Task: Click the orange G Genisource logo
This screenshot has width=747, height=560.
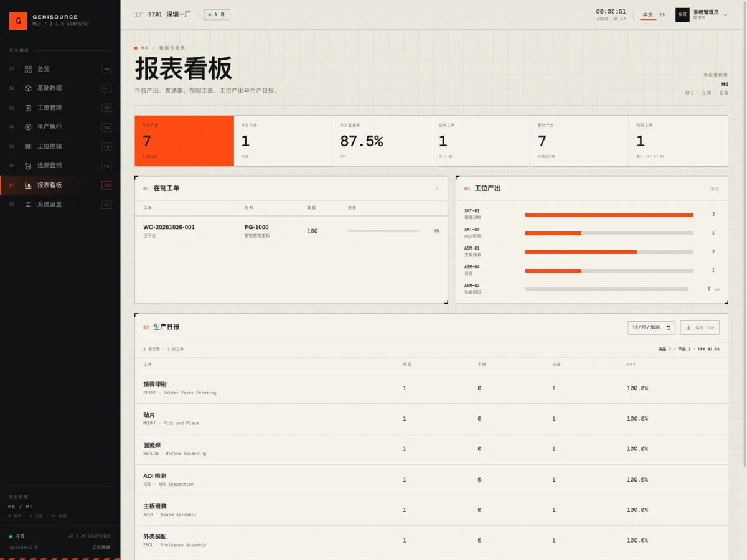Action: coord(18,21)
